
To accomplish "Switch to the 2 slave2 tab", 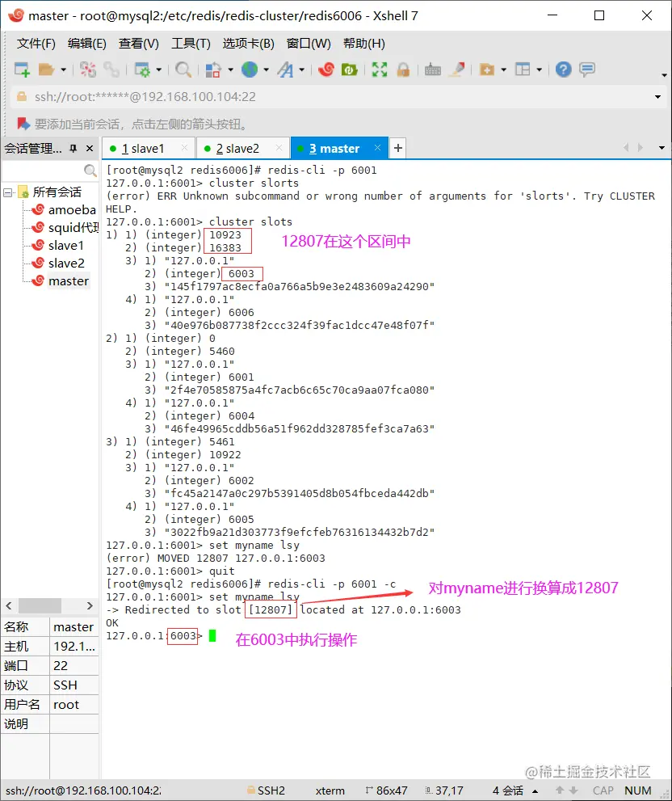I will tap(242, 149).
